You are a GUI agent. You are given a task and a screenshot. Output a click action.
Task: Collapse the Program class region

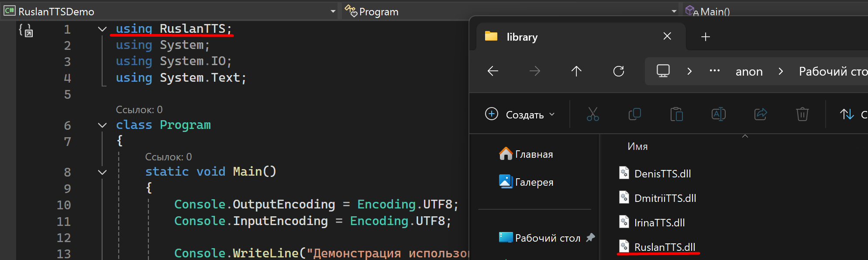(x=102, y=125)
